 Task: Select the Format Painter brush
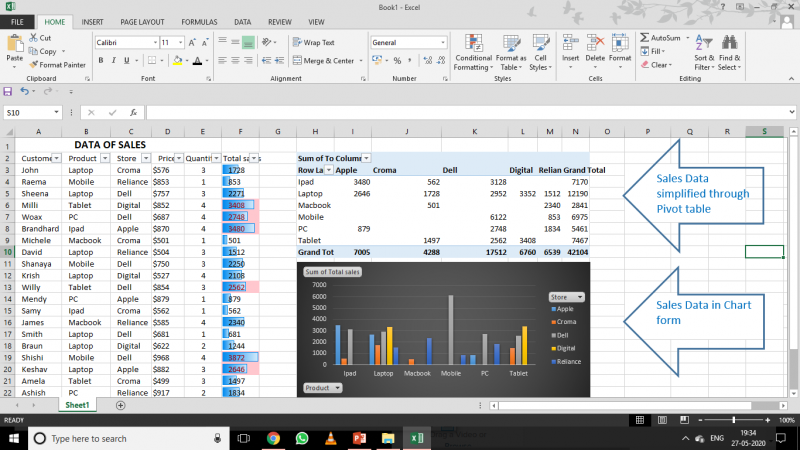pos(34,65)
